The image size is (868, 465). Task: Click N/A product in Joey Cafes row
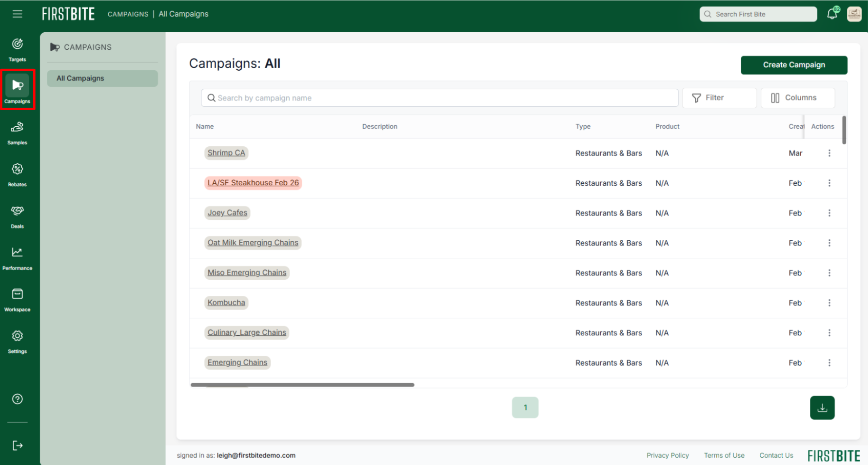[x=662, y=213]
